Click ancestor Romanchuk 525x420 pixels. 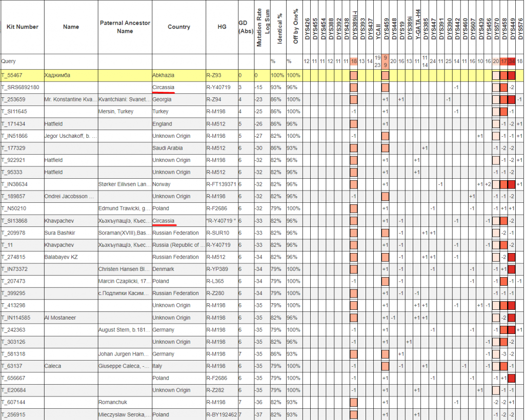[113, 402]
